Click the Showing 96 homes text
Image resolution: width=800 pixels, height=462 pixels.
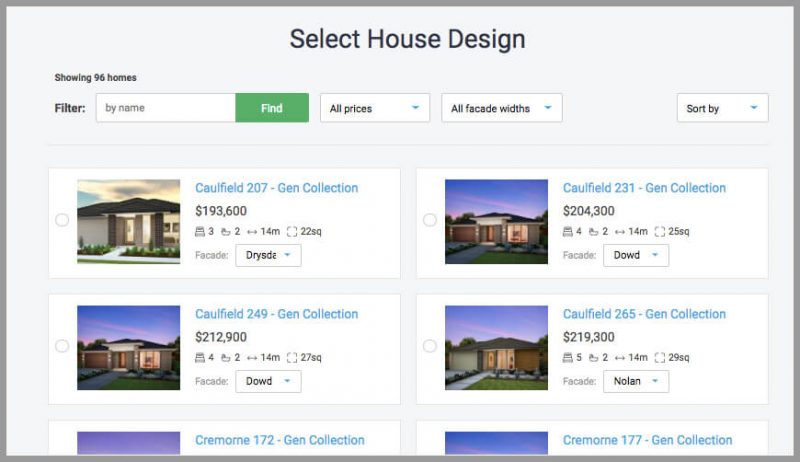pyautogui.click(x=95, y=78)
